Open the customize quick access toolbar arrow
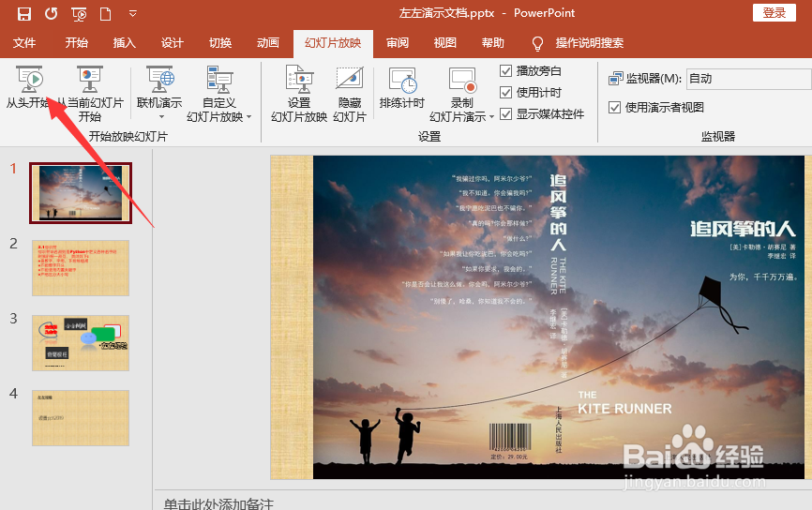 click(132, 14)
